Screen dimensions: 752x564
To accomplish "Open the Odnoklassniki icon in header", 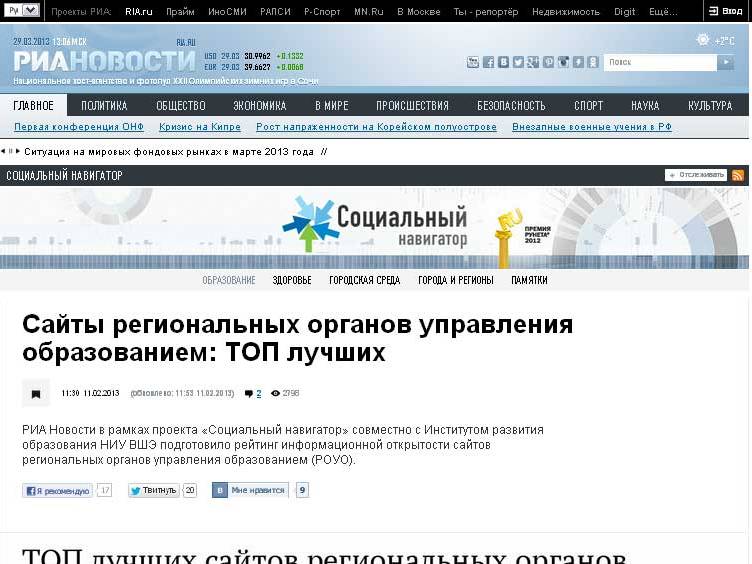I will [593, 62].
